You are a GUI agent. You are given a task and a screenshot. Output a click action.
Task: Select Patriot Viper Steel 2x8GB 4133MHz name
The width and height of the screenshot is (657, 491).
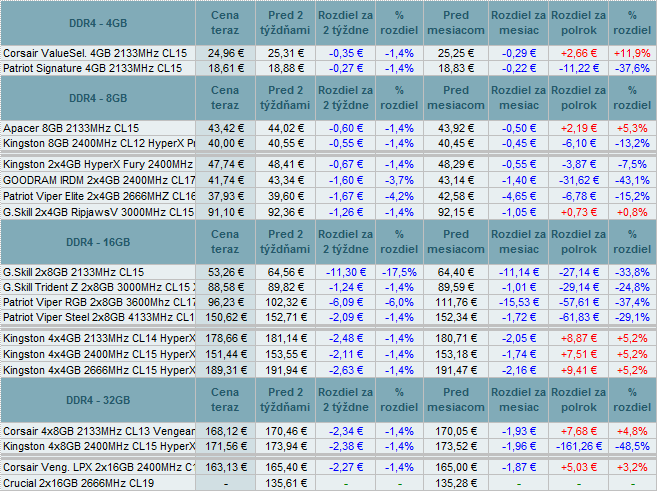click(99, 317)
